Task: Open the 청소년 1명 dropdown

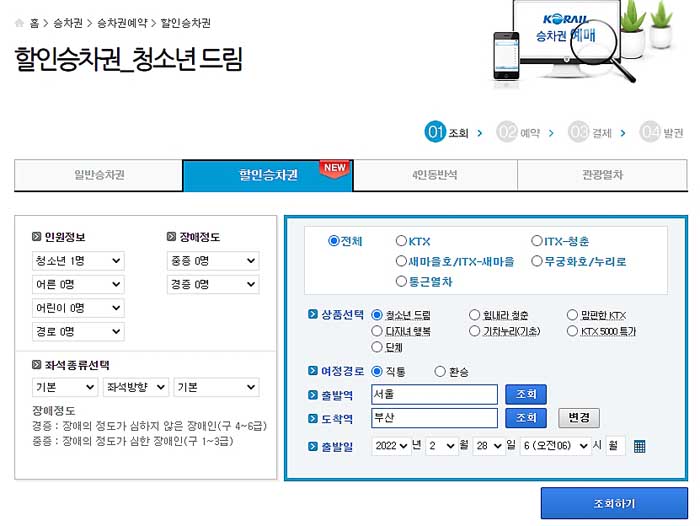Action: coord(78,261)
